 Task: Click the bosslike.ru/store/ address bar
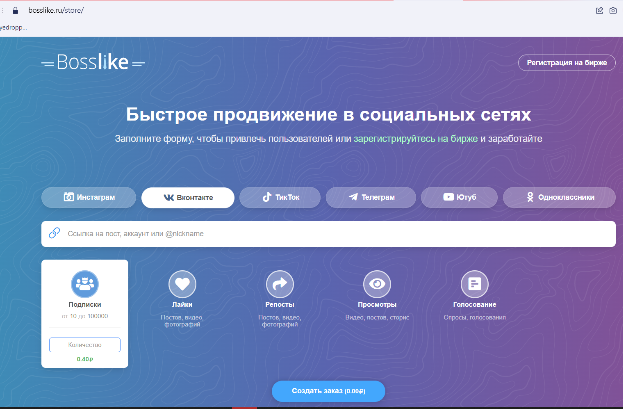pyautogui.click(x=56, y=10)
